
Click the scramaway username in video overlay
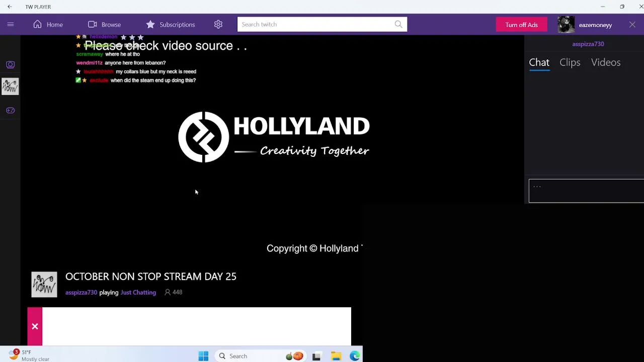click(89, 54)
